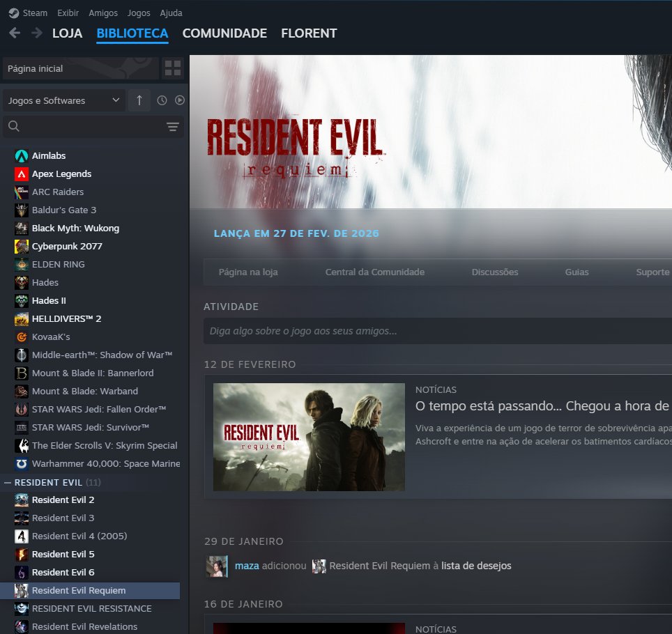Viewport: 672px width, 634px height.
Task: Open the Exibir menu
Action: pyautogui.click(x=68, y=13)
